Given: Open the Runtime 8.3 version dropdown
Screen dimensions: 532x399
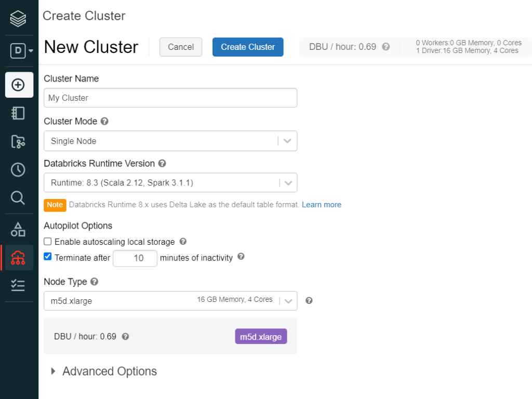Looking at the screenshot, I should point(170,182).
